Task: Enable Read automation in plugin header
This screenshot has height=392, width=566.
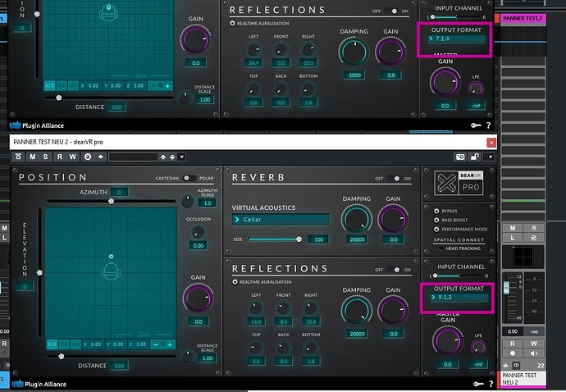Action: point(60,157)
